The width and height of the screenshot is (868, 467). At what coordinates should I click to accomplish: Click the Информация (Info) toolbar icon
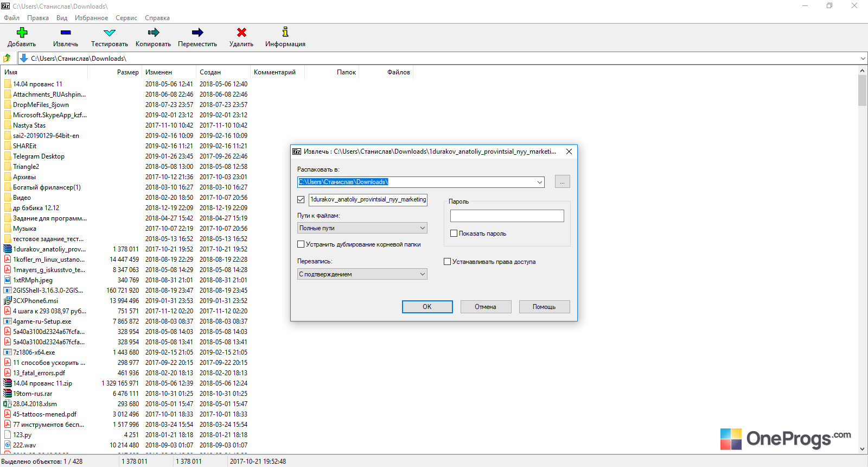(x=285, y=32)
